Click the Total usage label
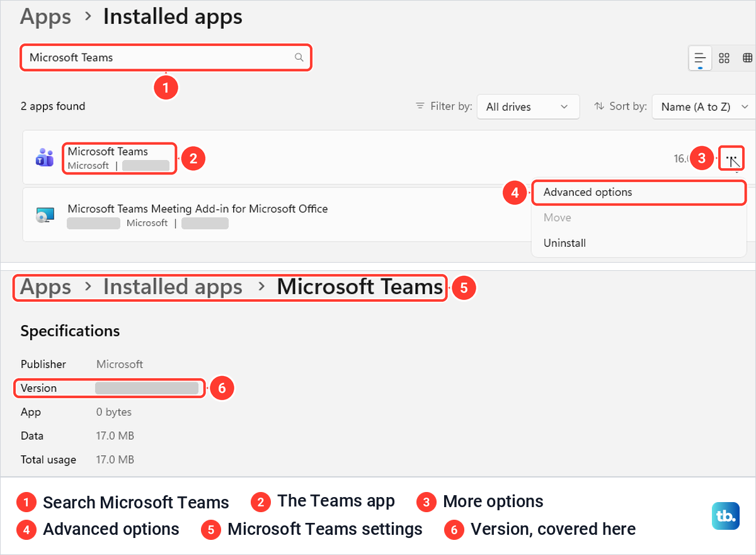756x555 pixels. pos(49,460)
